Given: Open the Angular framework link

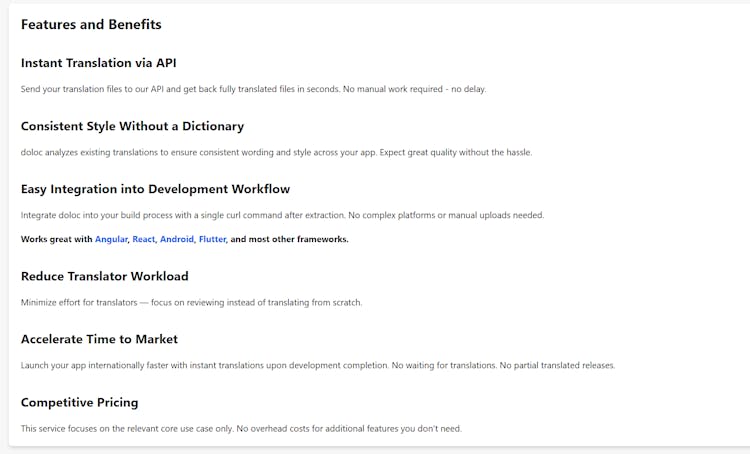Looking at the screenshot, I should click(x=111, y=239).
